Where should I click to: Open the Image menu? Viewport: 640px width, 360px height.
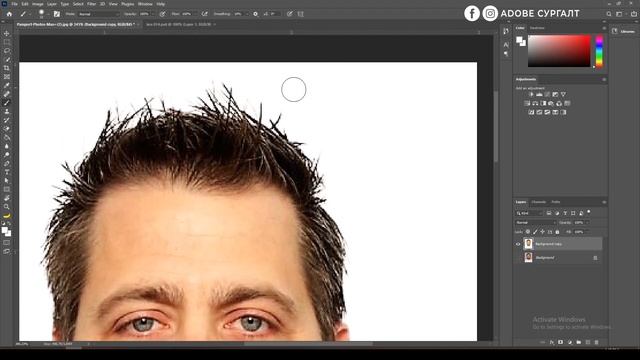tap(38, 4)
